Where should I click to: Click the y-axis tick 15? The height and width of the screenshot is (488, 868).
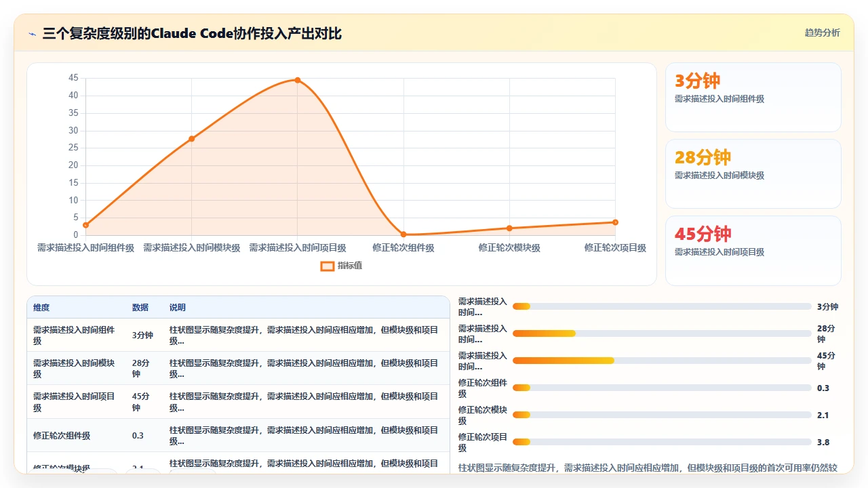click(x=73, y=183)
